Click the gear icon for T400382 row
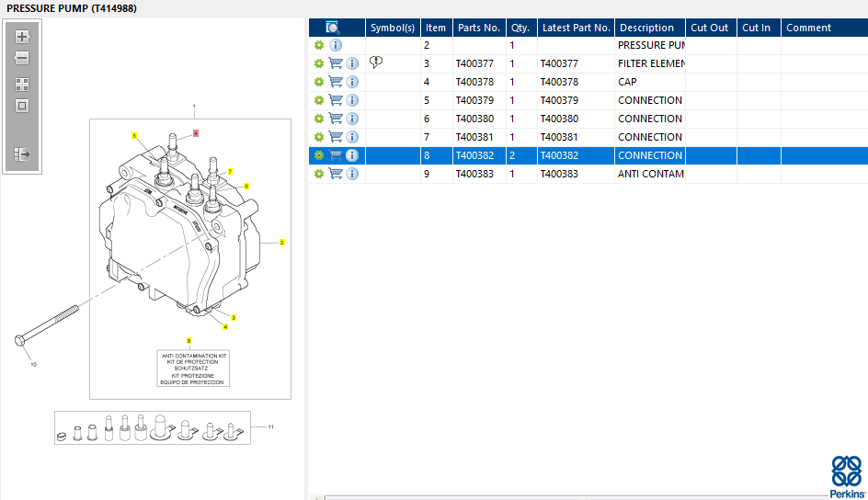868x500 pixels. pos(319,155)
